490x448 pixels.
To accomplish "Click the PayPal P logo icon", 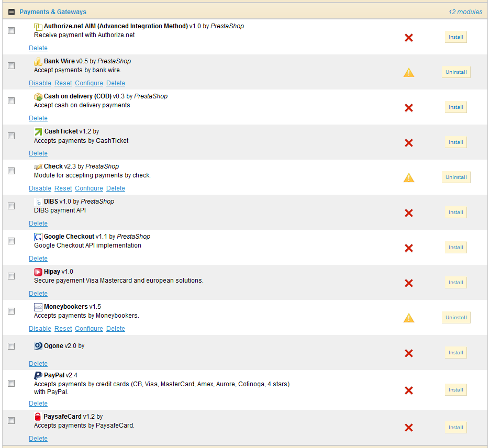I will [38, 376].
